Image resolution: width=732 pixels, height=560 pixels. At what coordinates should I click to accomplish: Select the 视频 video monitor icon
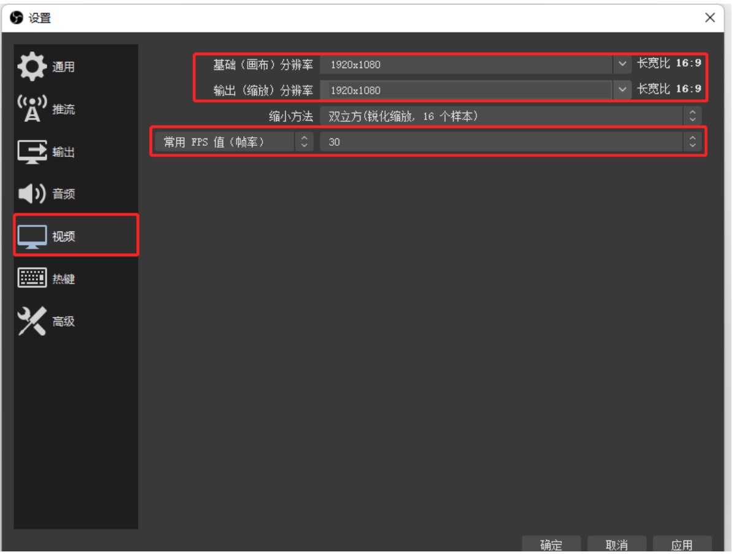point(32,236)
